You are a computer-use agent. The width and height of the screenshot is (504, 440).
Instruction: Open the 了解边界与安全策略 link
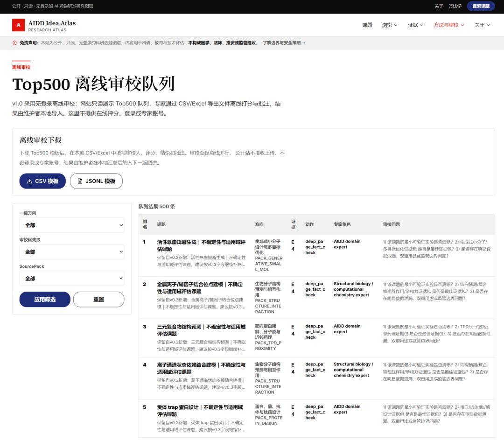(x=284, y=43)
